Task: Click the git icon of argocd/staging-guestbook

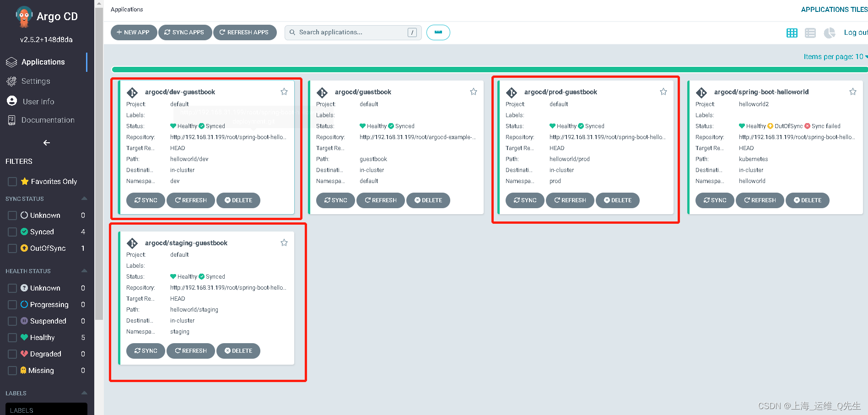Action: [x=132, y=243]
